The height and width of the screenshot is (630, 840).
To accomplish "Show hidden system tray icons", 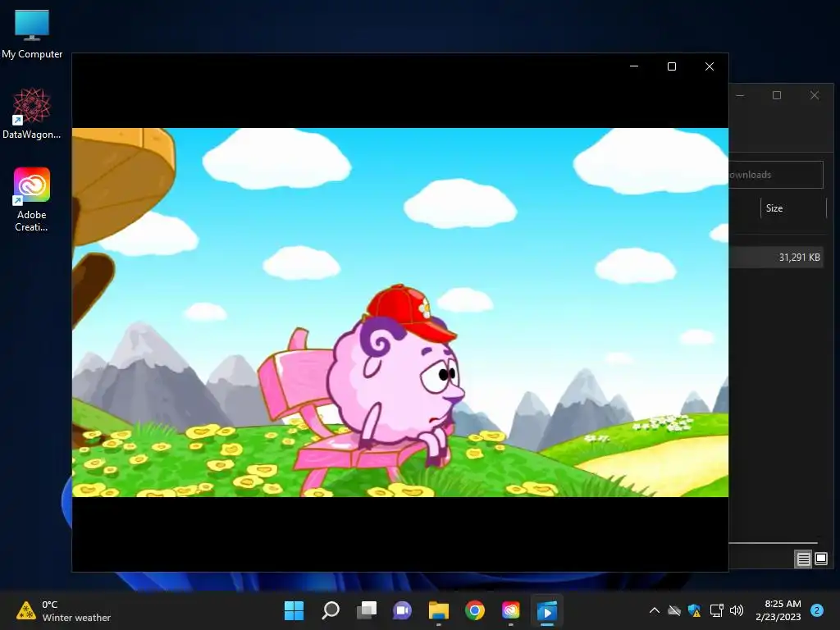I will click(654, 610).
